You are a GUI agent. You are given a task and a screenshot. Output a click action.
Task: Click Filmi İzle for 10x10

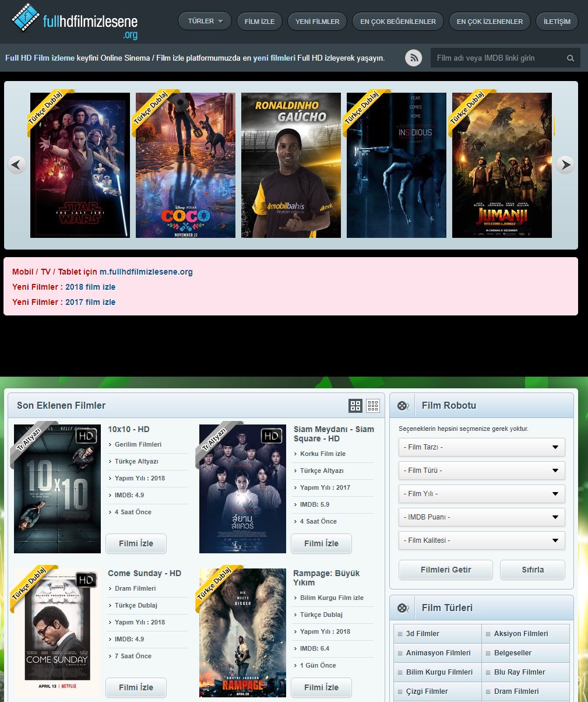click(136, 543)
